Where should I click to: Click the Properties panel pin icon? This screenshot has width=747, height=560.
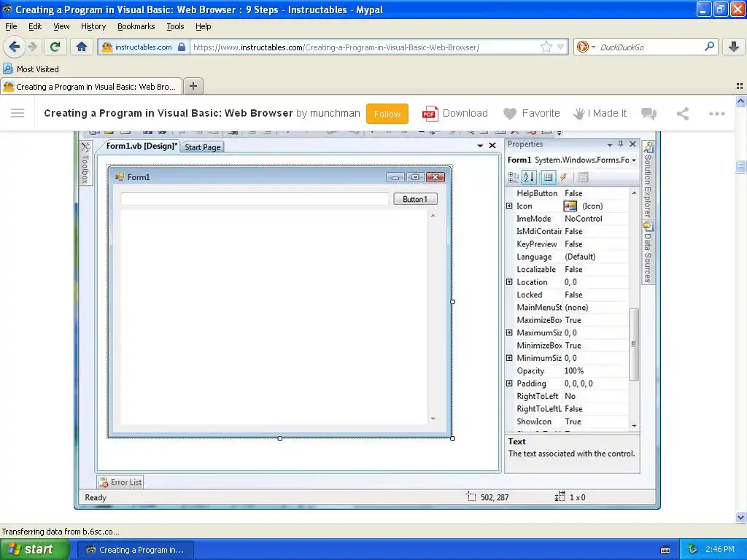[620, 144]
